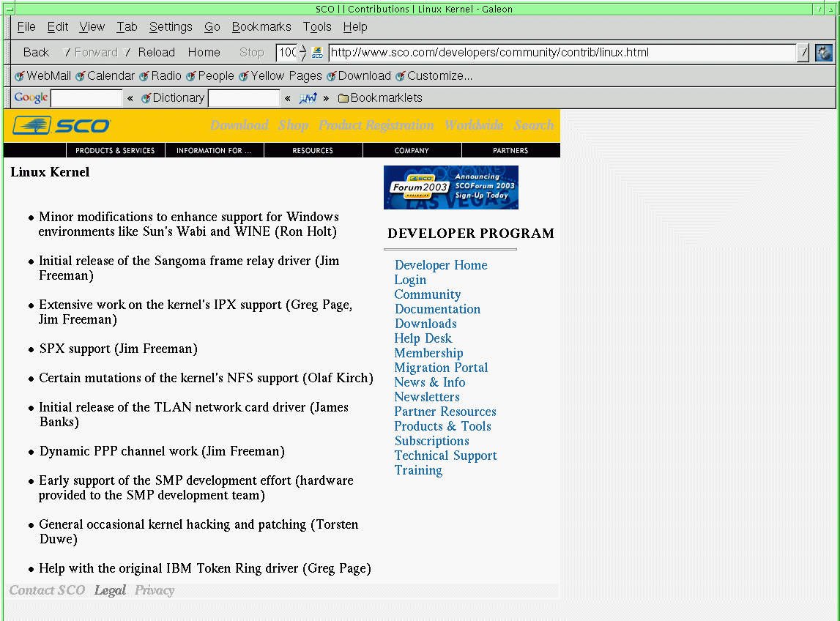Follow the Documentation link
This screenshot has width=840, height=621.
tap(438, 309)
